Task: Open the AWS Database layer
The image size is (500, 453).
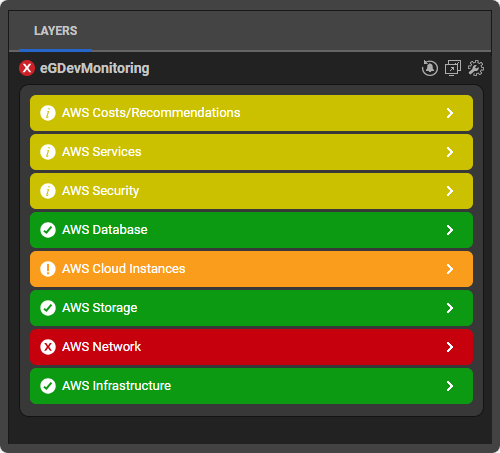Action: [251, 230]
